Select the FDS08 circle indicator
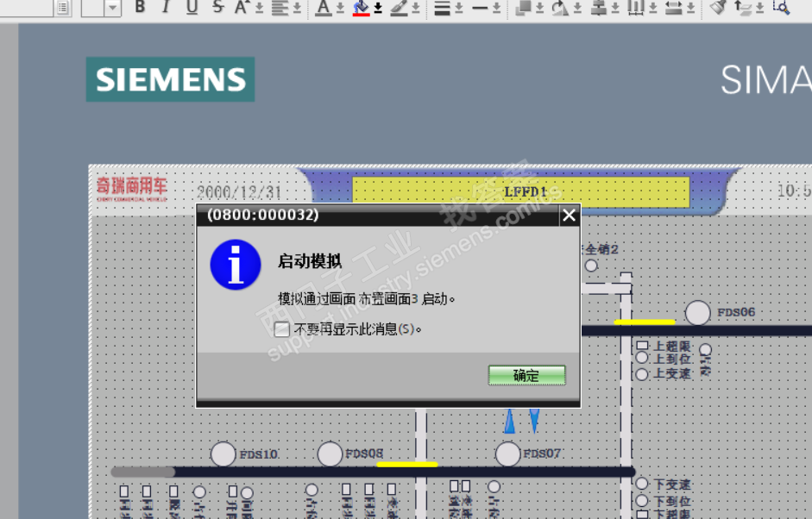This screenshot has width=812, height=519. coord(330,454)
